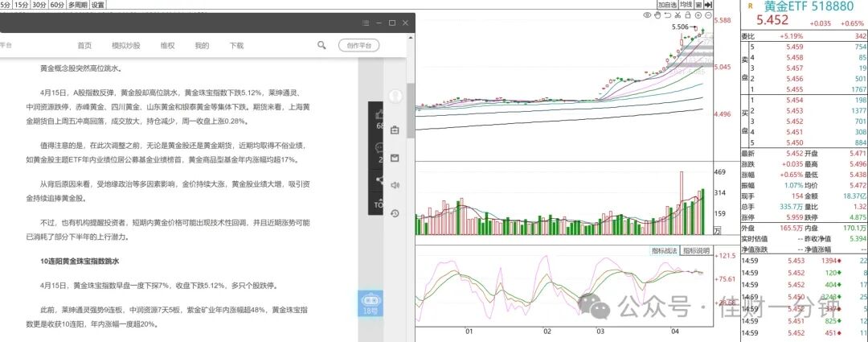Switch to the 5分 period tab
Viewport: 868px width, 342px height.
(5, 5)
